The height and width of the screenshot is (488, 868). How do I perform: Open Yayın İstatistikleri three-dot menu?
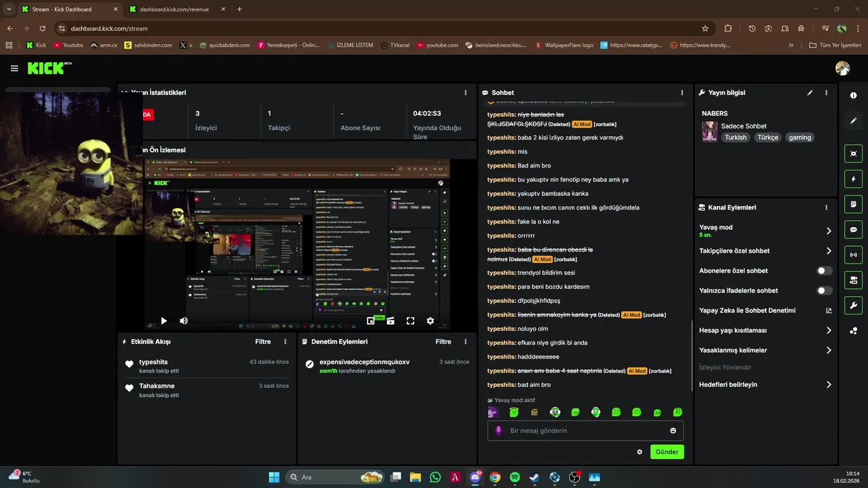pos(465,93)
